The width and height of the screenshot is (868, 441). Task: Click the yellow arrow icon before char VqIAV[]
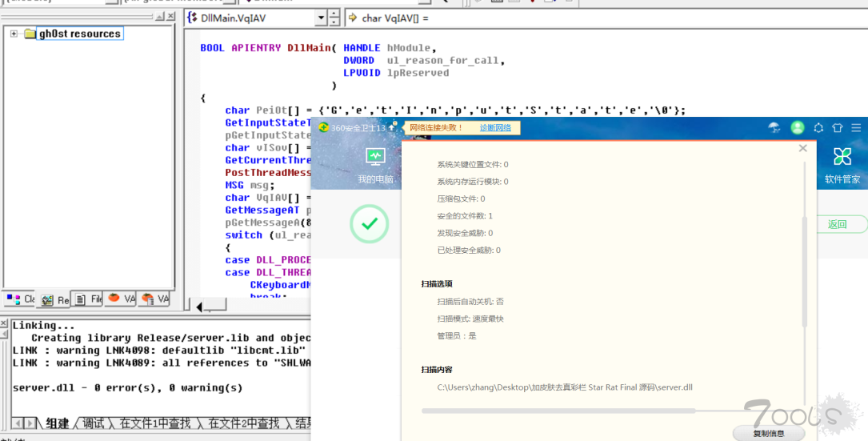click(353, 18)
